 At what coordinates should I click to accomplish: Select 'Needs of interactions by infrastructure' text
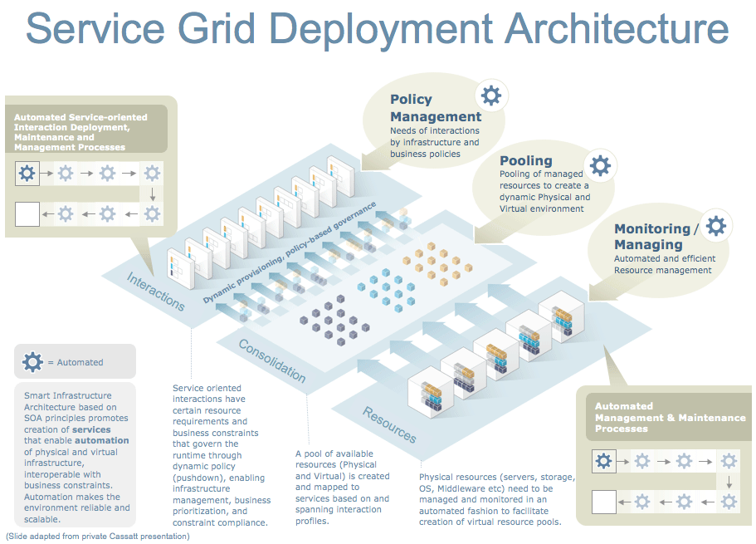point(434,142)
